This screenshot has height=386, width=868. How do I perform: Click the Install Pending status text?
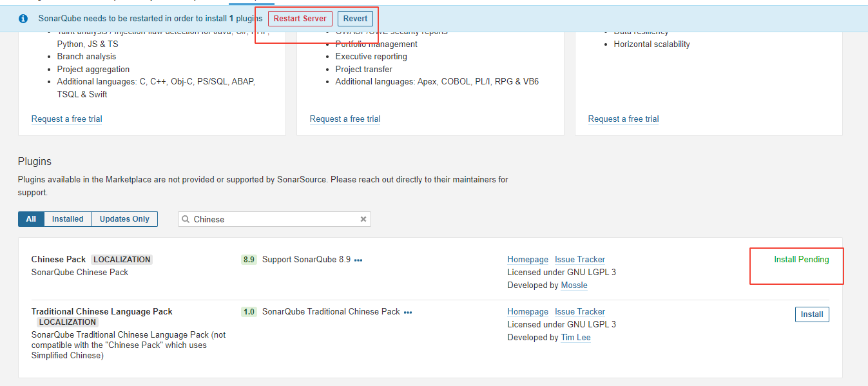coord(802,259)
